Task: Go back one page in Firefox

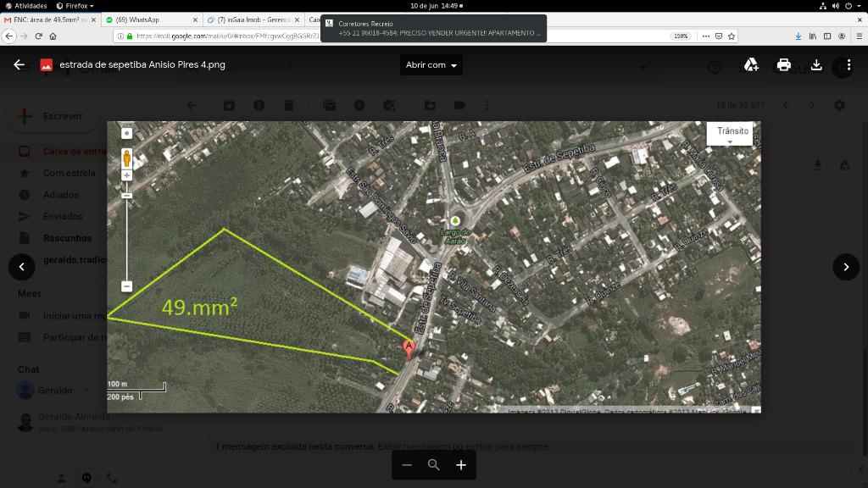Action: pyautogui.click(x=8, y=36)
